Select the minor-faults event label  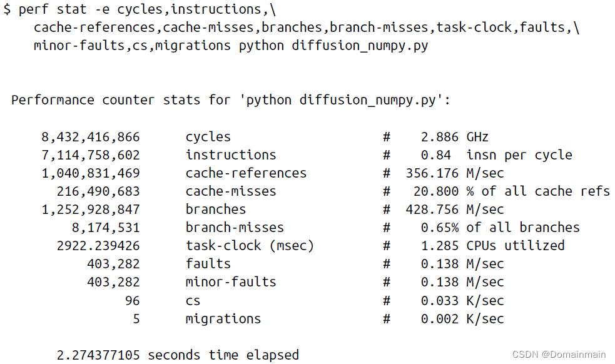click(231, 281)
